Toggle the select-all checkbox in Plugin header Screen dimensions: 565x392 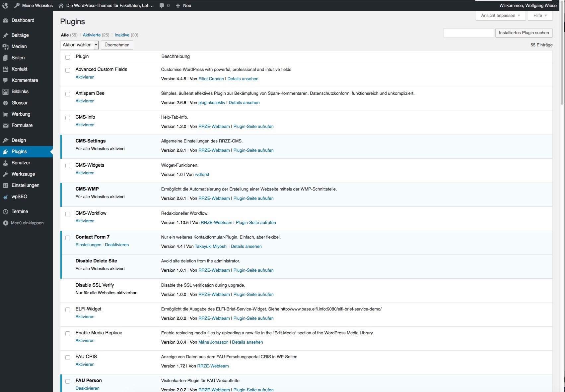point(68,57)
